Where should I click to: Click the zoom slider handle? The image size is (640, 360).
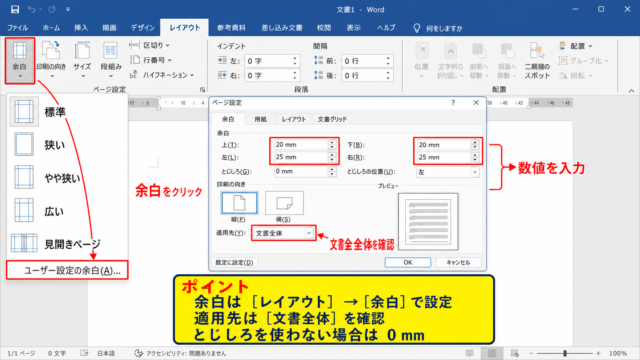(x=565, y=353)
